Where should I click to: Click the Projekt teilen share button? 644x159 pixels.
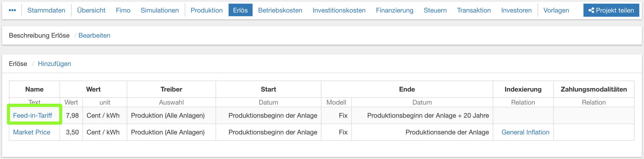[x=611, y=10]
